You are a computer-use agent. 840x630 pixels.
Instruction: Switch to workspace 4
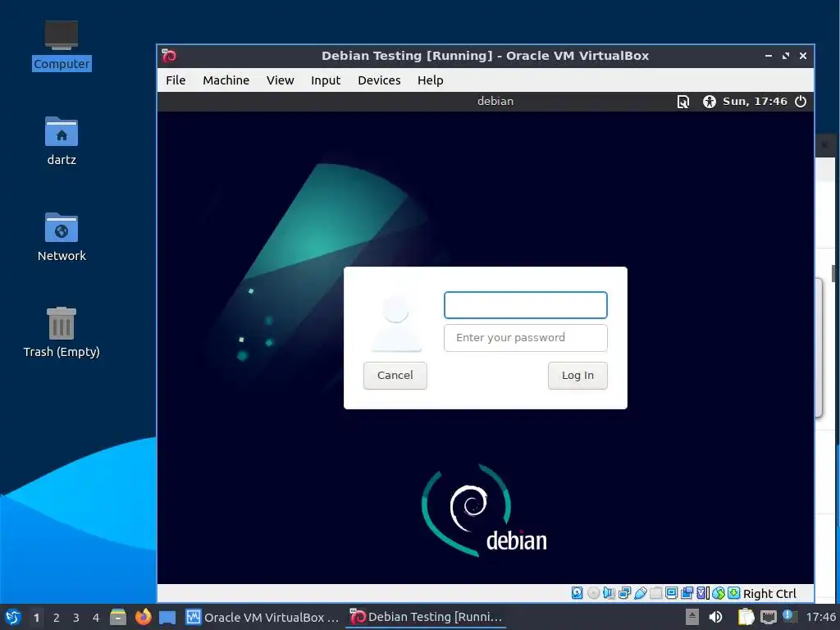click(96, 618)
